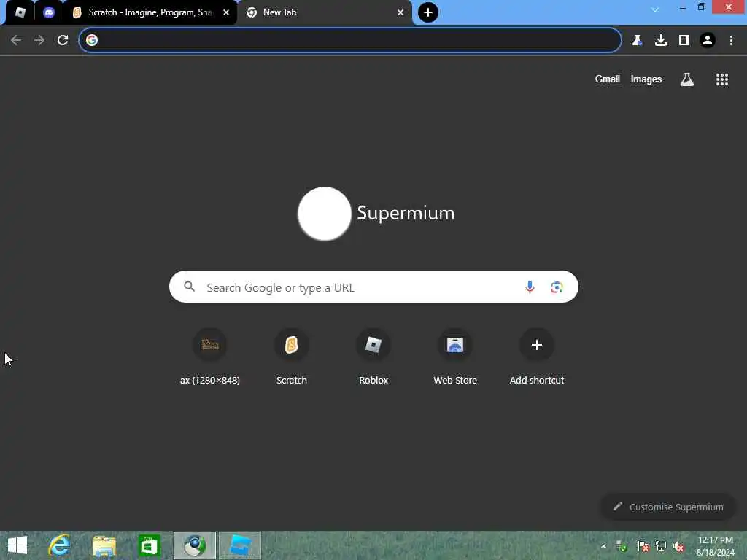Go forward to next page

pos(39,40)
